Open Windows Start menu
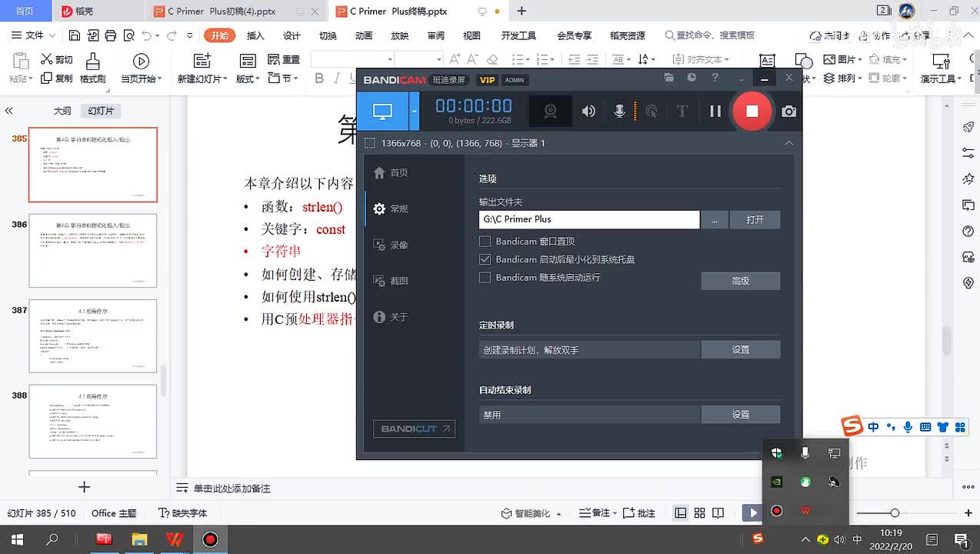The image size is (980, 554). pos(15,539)
